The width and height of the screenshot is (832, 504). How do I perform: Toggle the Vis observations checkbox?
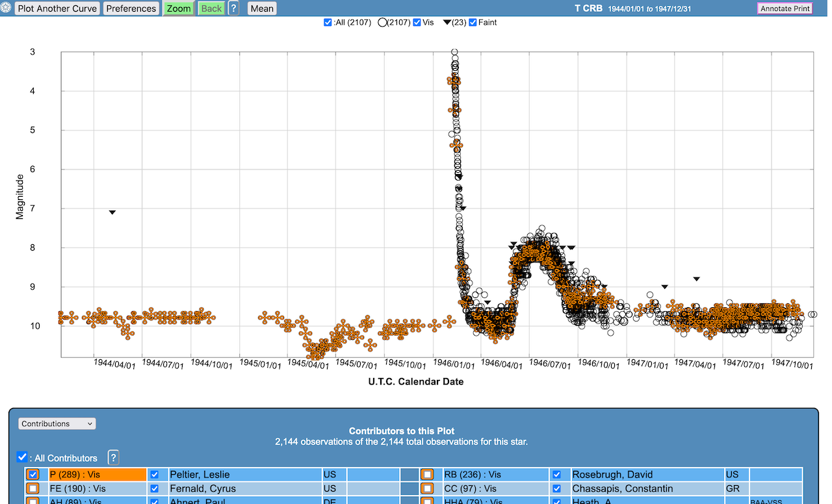tap(417, 23)
